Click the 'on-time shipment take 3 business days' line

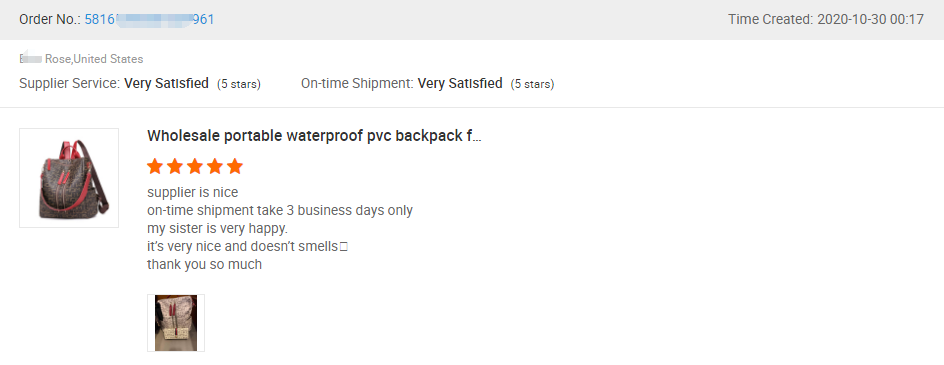tap(280, 211)
